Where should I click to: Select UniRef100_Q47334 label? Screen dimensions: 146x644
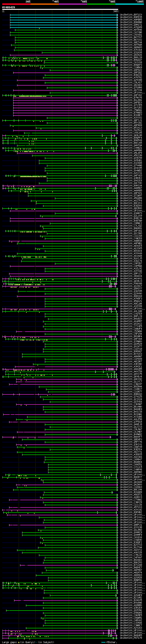[131, 90]
